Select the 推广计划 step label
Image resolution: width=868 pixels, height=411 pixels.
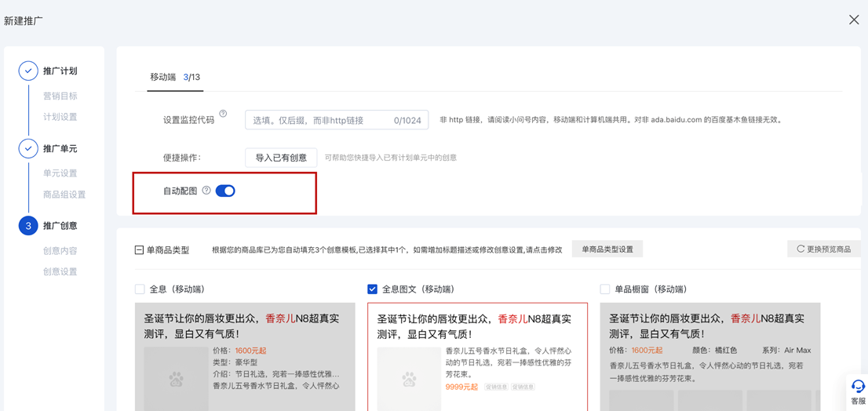pos(60,71)
